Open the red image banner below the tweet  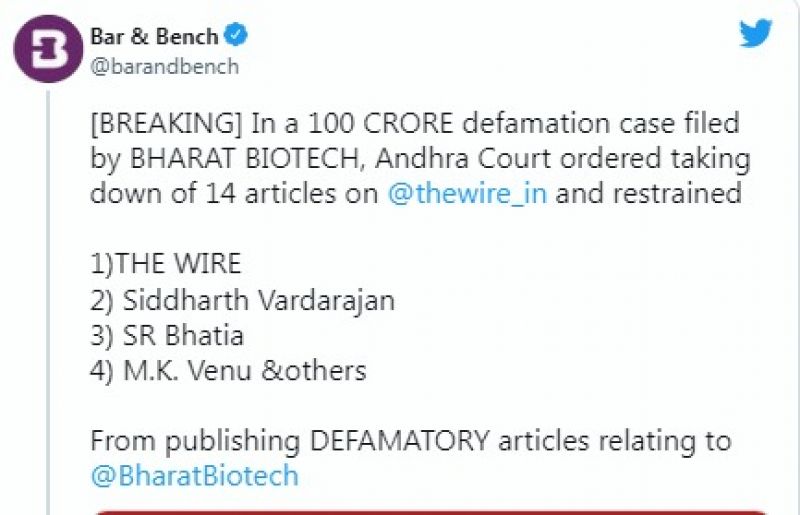tap(430, 512)
